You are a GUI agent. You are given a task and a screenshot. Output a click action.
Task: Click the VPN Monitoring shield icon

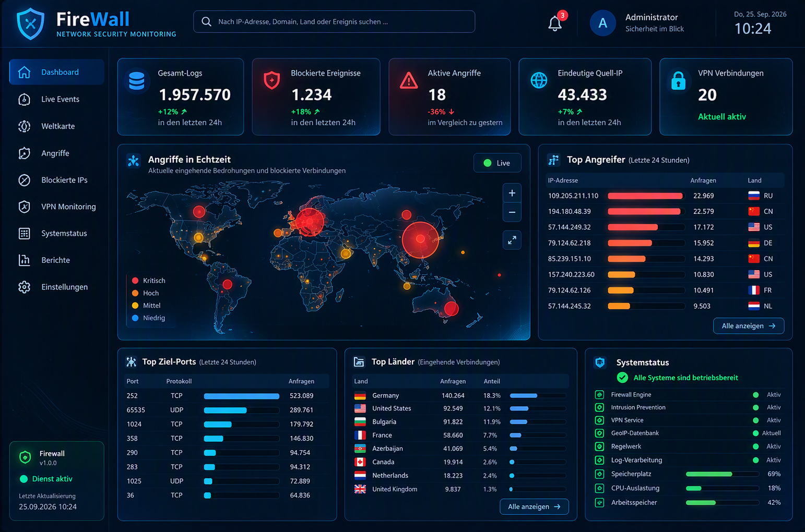point(24,207)
